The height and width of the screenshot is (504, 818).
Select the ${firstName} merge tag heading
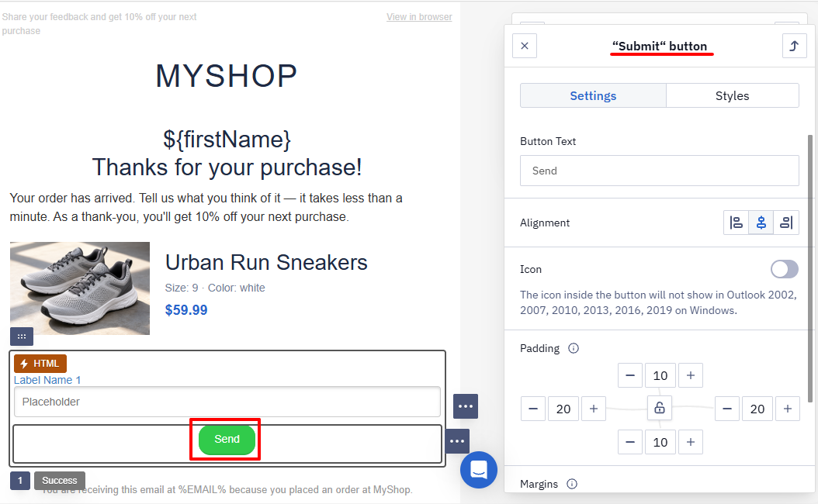[x=227, y=139]
